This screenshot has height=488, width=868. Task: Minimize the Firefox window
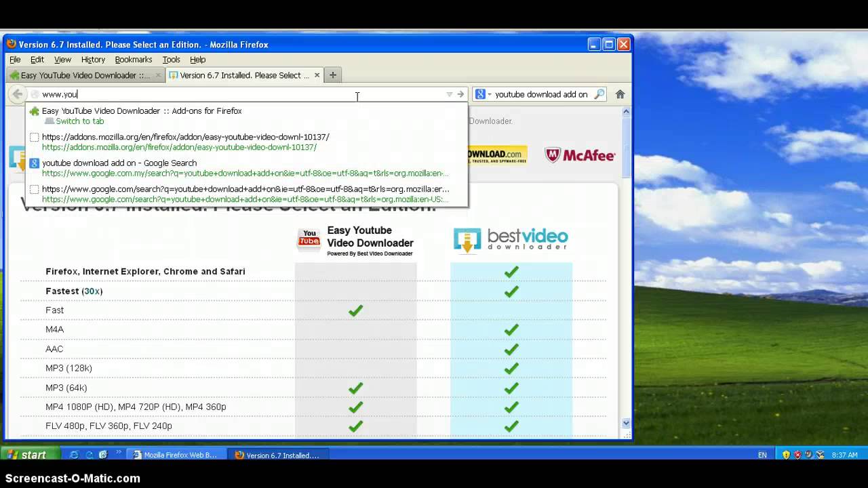[x=594, y=45]
